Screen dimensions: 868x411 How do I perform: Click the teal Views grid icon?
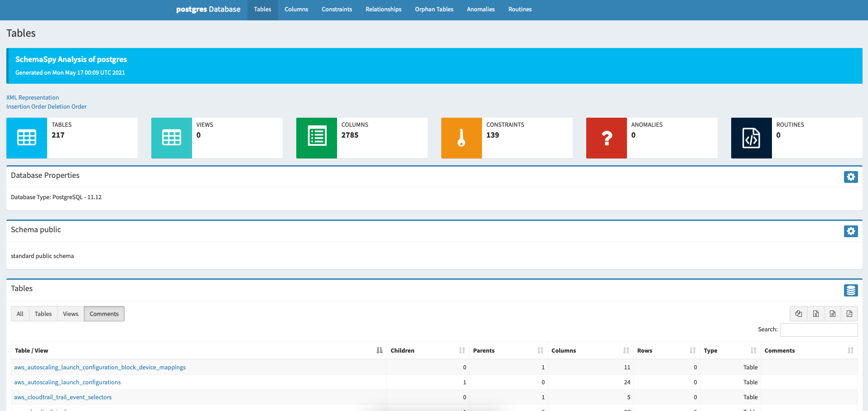pyautogui.click(x=172, y=138)
